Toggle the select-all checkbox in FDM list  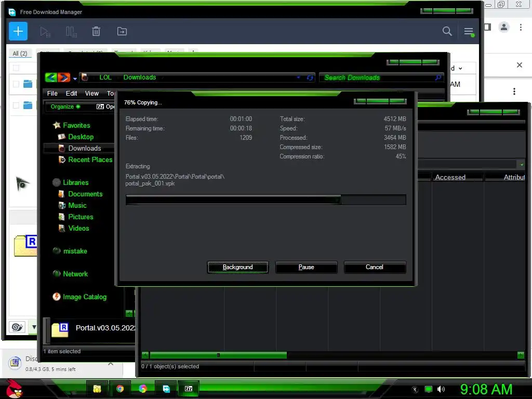pyautogui.click(x=16, y=68)
